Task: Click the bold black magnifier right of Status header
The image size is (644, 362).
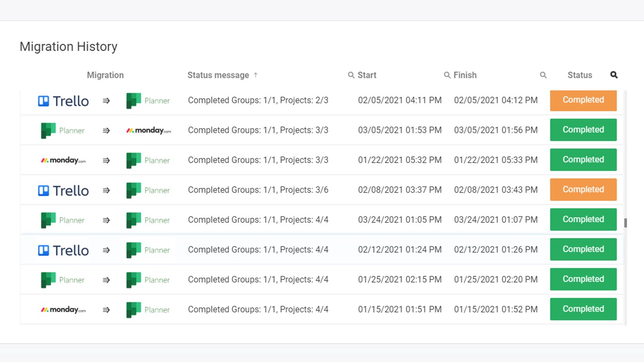Action: [x=613, y=75]
